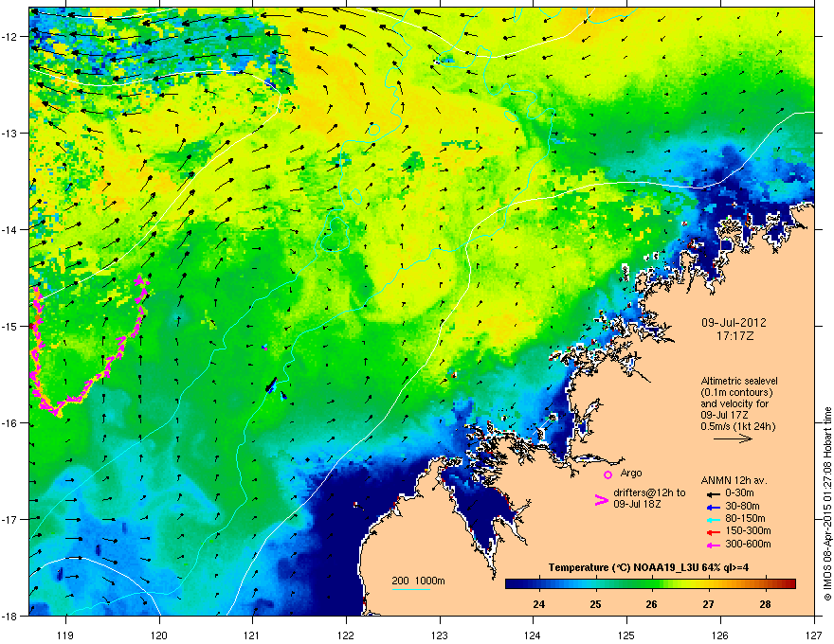Click the magenta 300-600m legend arrow
This screenshot has height=644, width=834.
[712, 545]
